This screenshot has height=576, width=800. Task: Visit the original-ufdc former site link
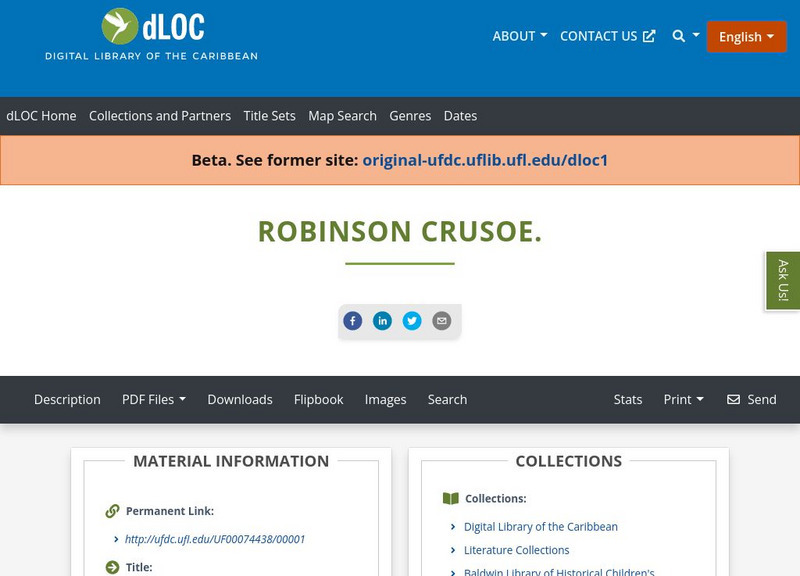[486, 159]
